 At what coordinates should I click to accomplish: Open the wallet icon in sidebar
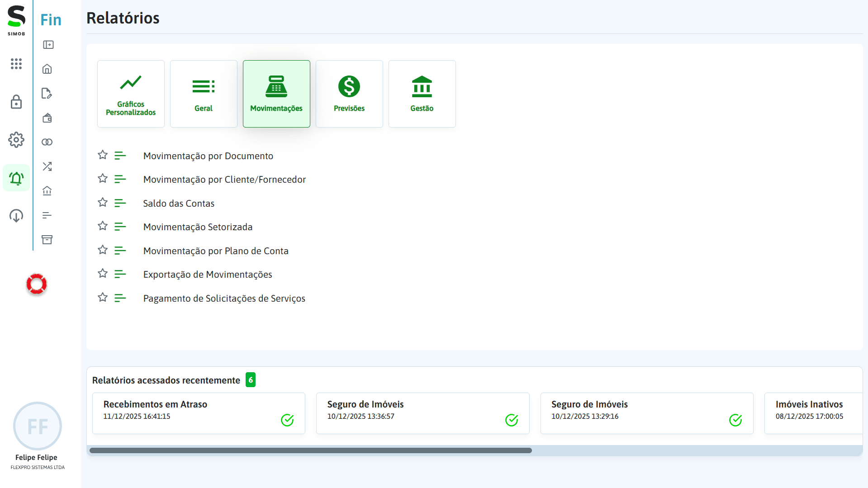click(x=47, y=118)
